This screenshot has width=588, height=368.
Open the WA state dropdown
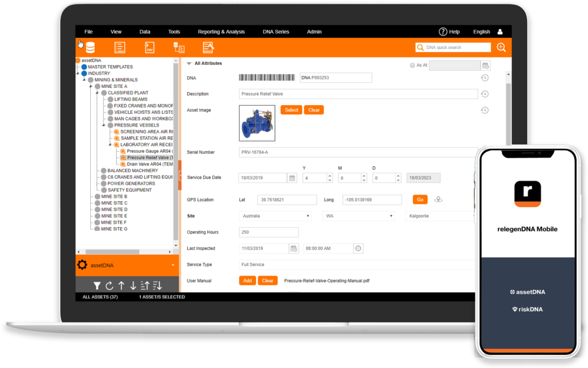click(358, 216)
